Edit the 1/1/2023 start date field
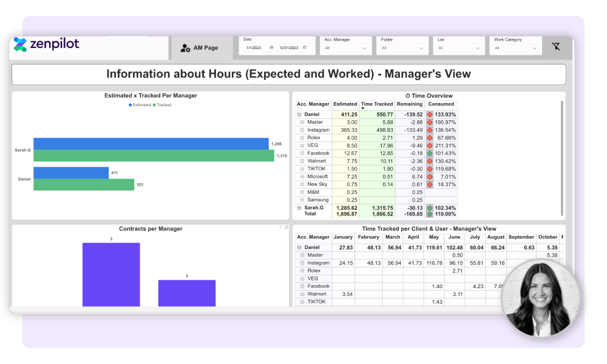The image size is (607, 364). click(x=254, y=48)
